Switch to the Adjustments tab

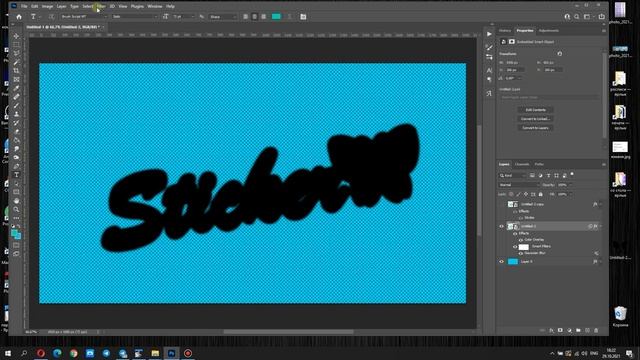click(549, 31)
